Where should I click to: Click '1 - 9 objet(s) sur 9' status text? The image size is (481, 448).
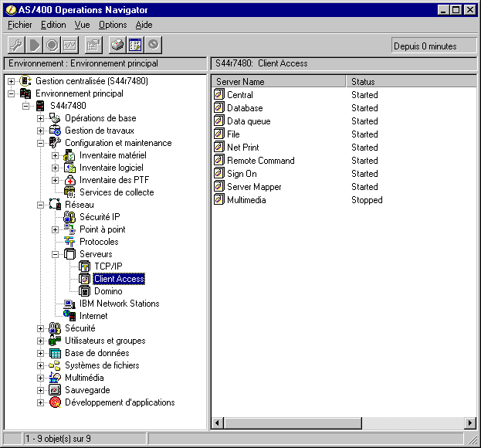coord(58,439)
